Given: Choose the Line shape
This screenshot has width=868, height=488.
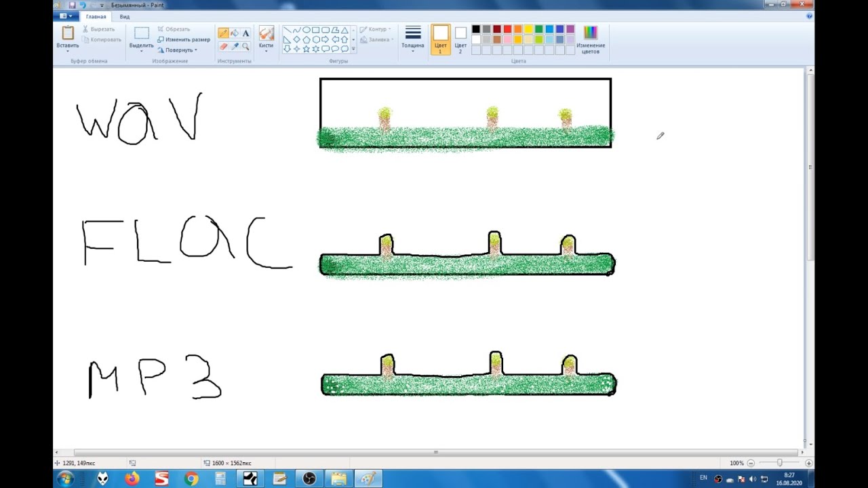Looking at the screenshot, I should point(287,30).
